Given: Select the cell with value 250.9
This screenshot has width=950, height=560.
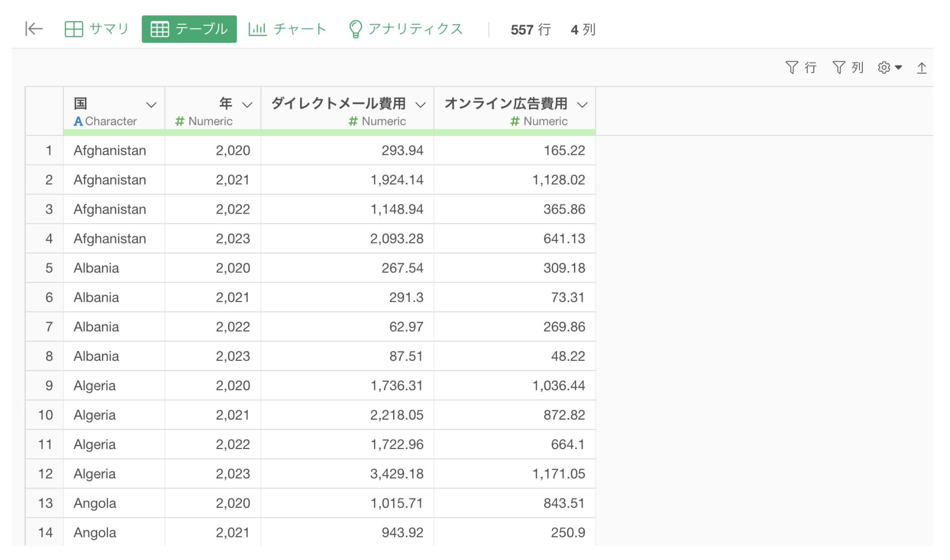Looking at the screenshot, I should click(x=515, y=532).
